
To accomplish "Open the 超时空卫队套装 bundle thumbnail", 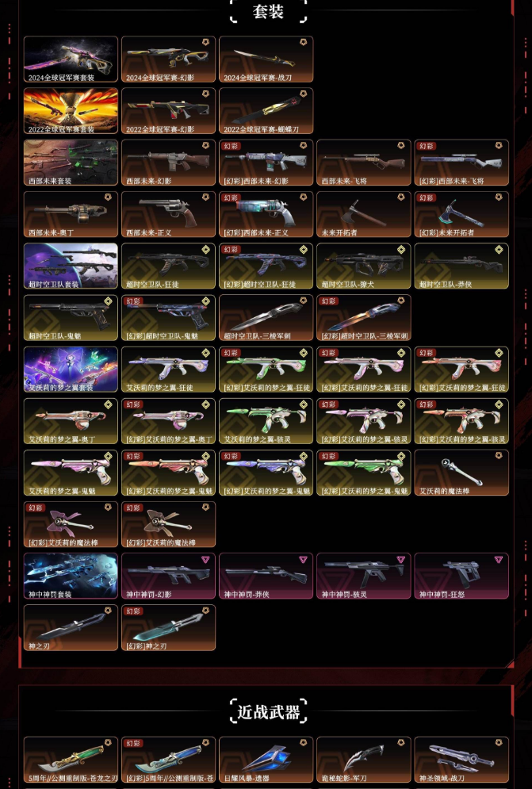I will (71, 266).
